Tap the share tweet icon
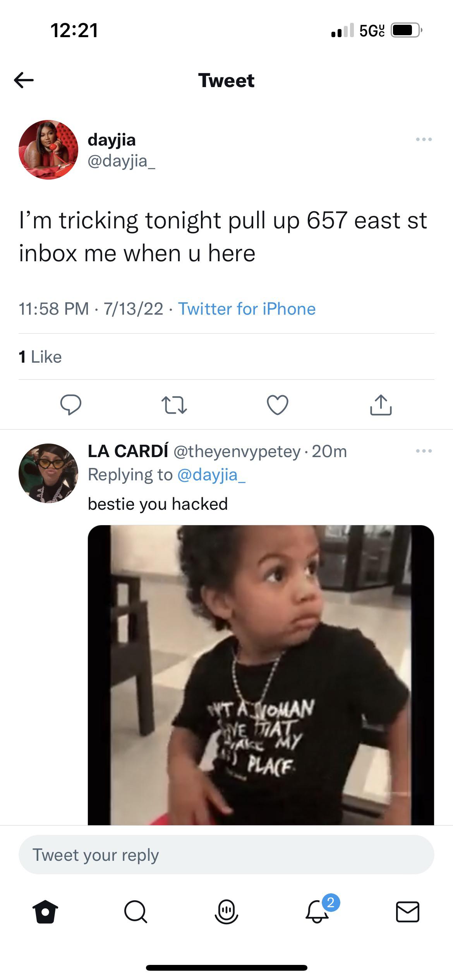This screenshot has height=980, width=453. (381, 405)
